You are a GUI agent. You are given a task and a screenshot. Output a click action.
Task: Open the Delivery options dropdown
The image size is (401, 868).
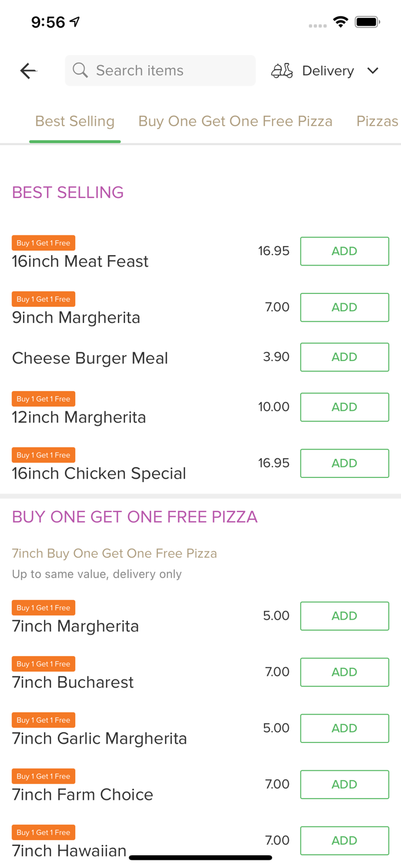373,71
